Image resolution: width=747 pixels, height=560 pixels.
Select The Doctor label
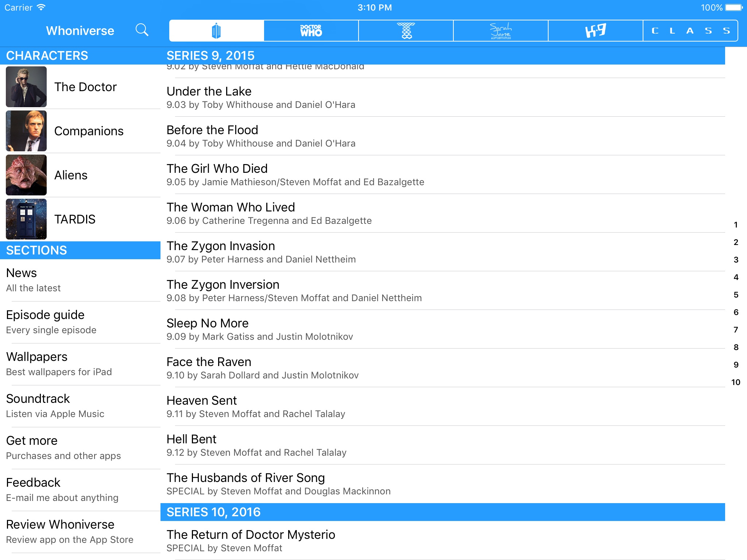coord(85,87)
